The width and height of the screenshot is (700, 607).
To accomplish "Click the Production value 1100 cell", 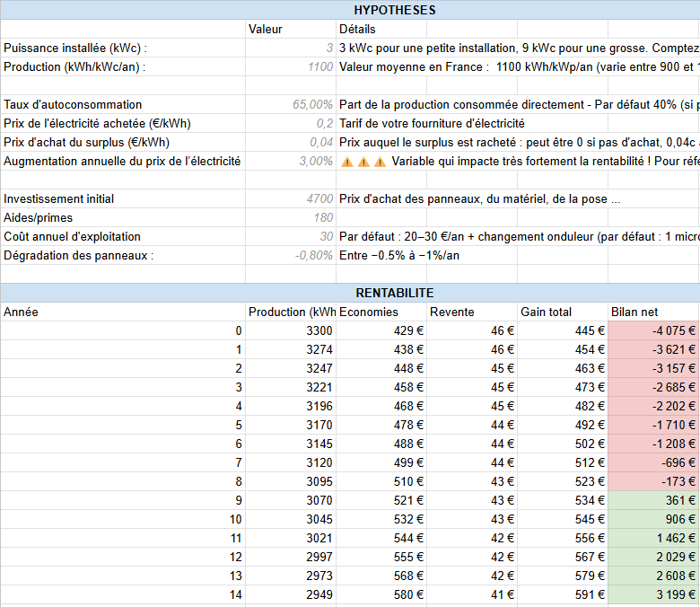I will (291, 66).
